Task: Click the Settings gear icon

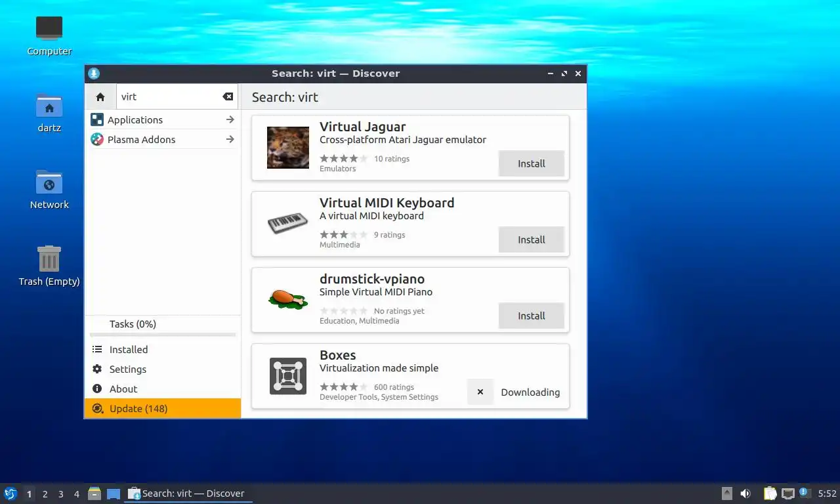Action: point(97,369)
